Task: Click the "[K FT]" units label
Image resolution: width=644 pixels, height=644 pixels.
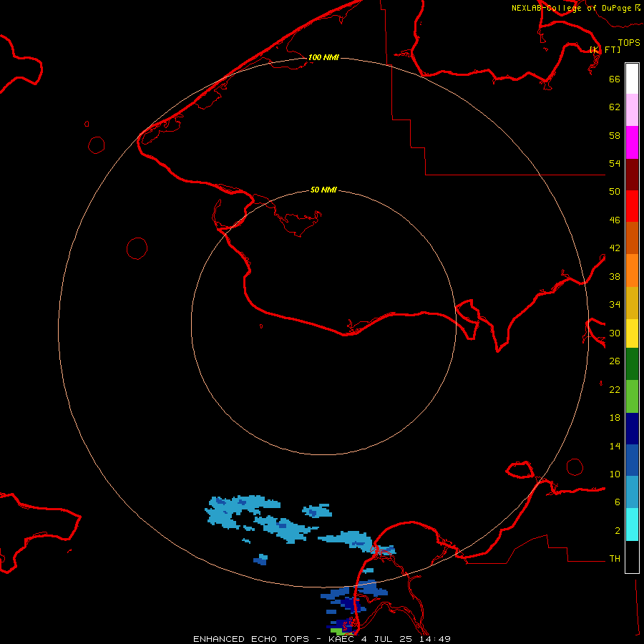Action: coord(605,49)
